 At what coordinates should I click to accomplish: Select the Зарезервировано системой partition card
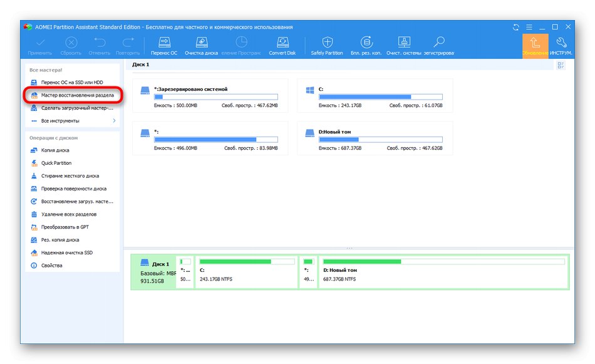tap(210, 96)
